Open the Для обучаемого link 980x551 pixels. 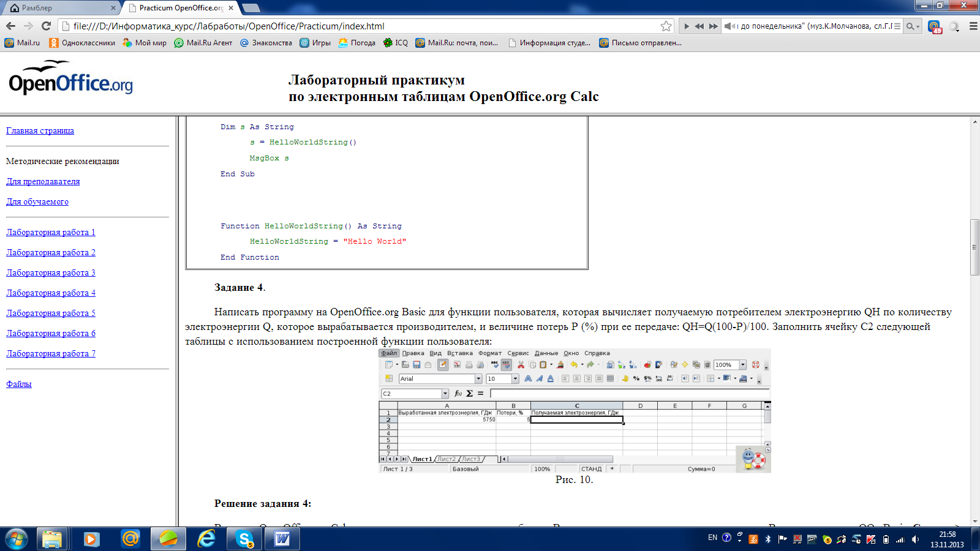(37, 201)
